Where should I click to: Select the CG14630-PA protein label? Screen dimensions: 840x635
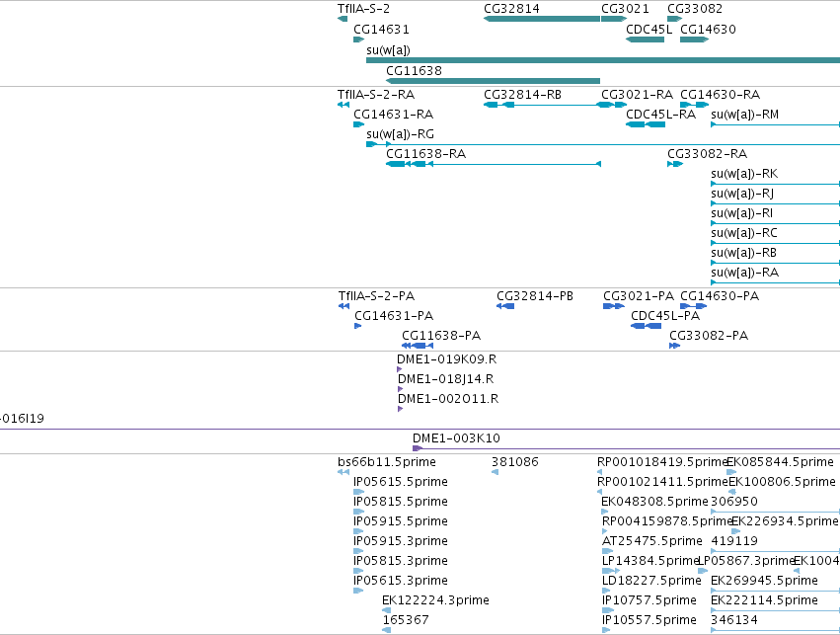point(720,296)
